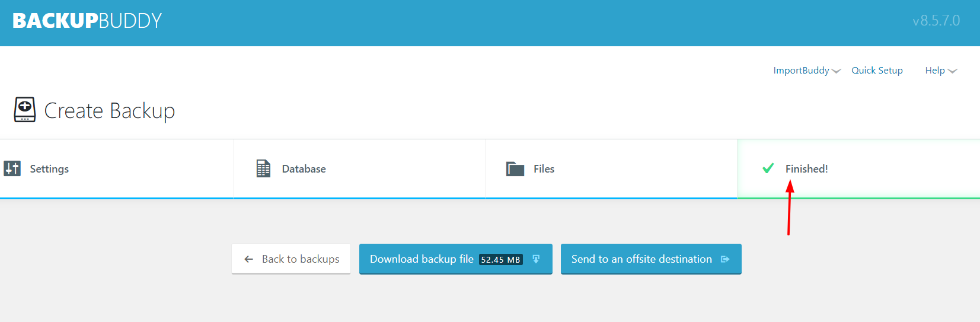
Task: Switch to the Database step tab
Action: [360, 169]
